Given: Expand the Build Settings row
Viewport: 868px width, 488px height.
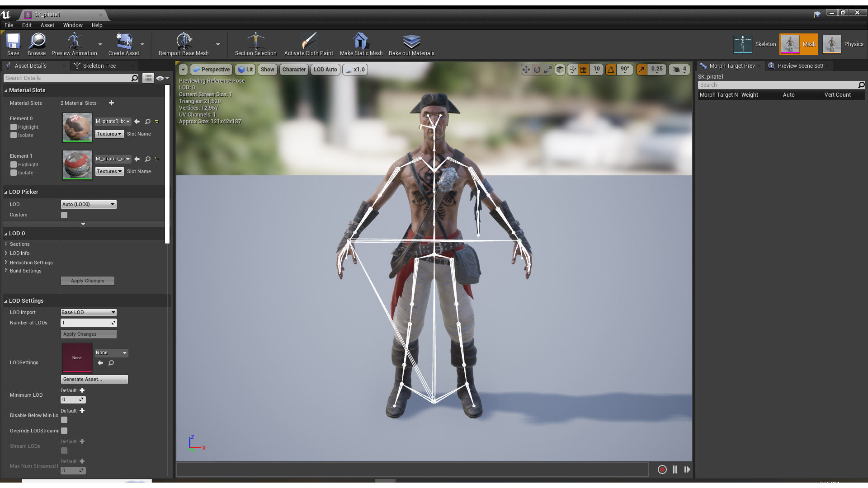Looking at the screenshot, I should click(x=6, y=270).
